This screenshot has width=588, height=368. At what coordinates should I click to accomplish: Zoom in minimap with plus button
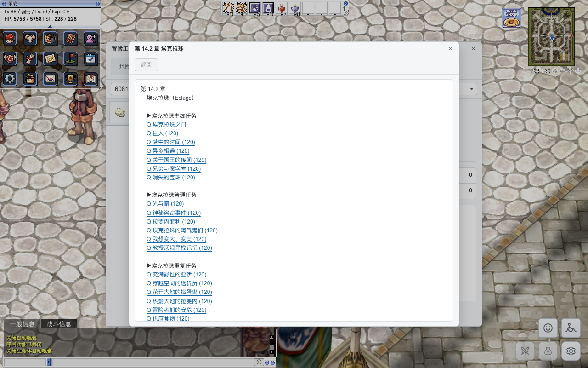coord(555,71)
